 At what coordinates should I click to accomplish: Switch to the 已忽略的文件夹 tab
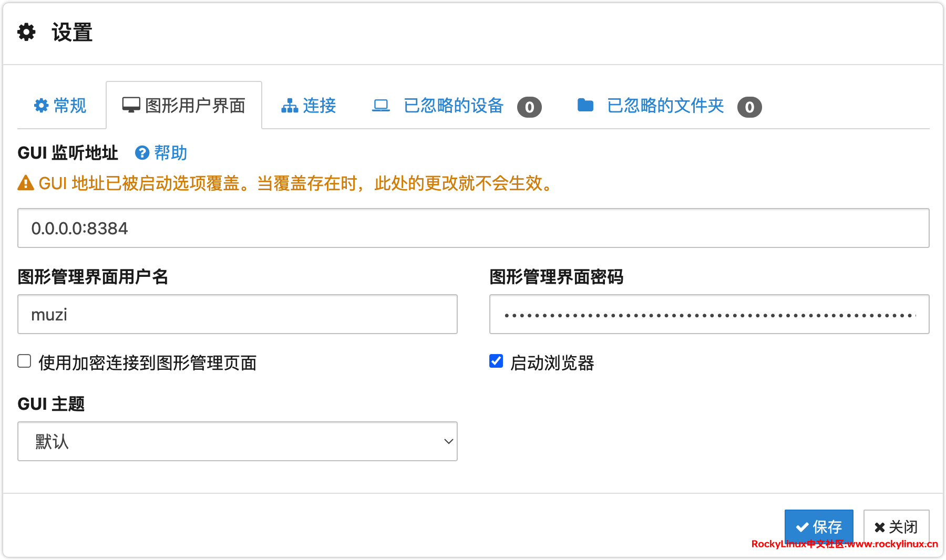tap(665, 106)
